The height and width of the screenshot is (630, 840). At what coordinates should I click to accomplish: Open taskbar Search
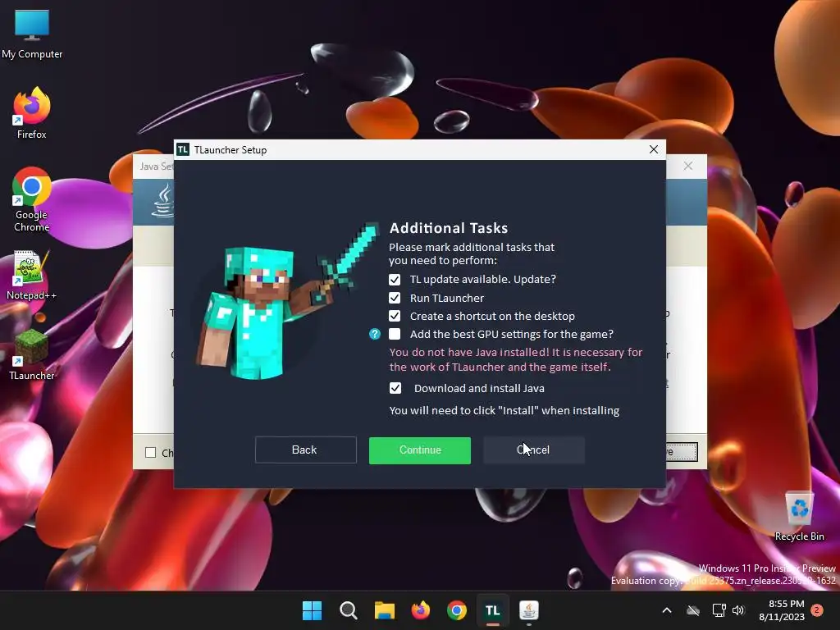pyautogui.click(x=348, y=610)
